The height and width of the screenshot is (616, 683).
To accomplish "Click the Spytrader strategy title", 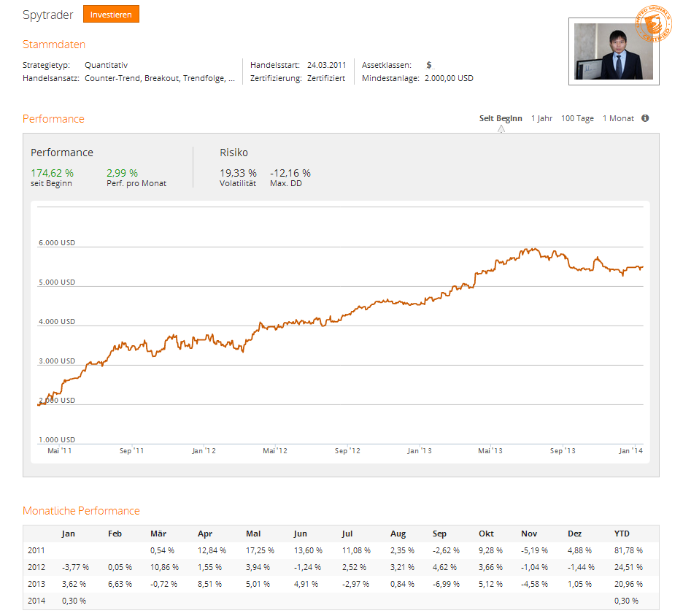I will [x=48, y=15].
